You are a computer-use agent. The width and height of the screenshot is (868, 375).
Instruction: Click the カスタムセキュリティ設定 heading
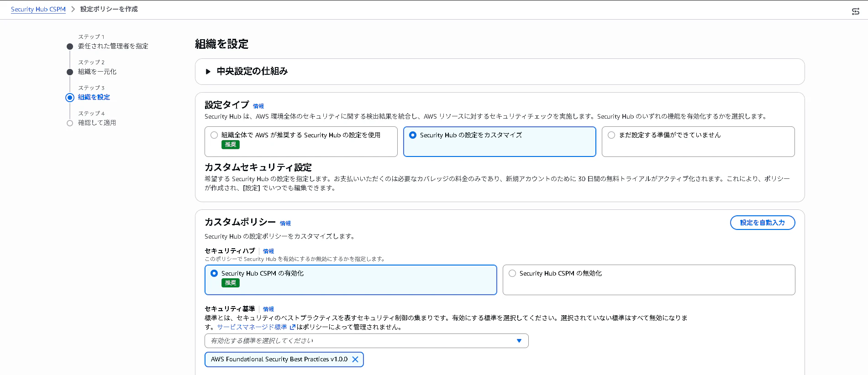click(x=258, y=167)
